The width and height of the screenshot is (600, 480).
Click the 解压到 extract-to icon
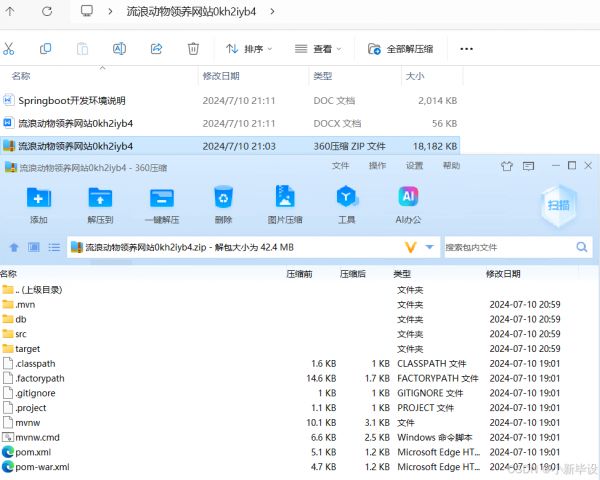(x=100, y=204)
